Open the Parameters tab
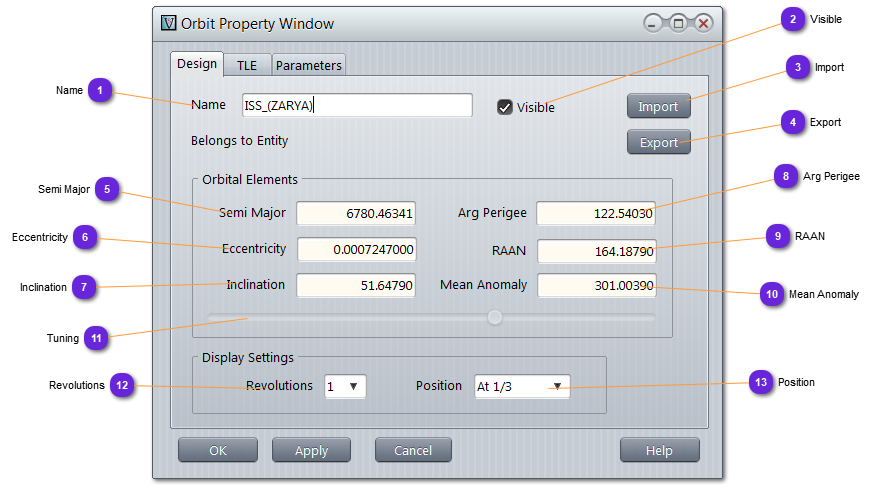Viewport: 876px width, 488px height. point(309,65)
